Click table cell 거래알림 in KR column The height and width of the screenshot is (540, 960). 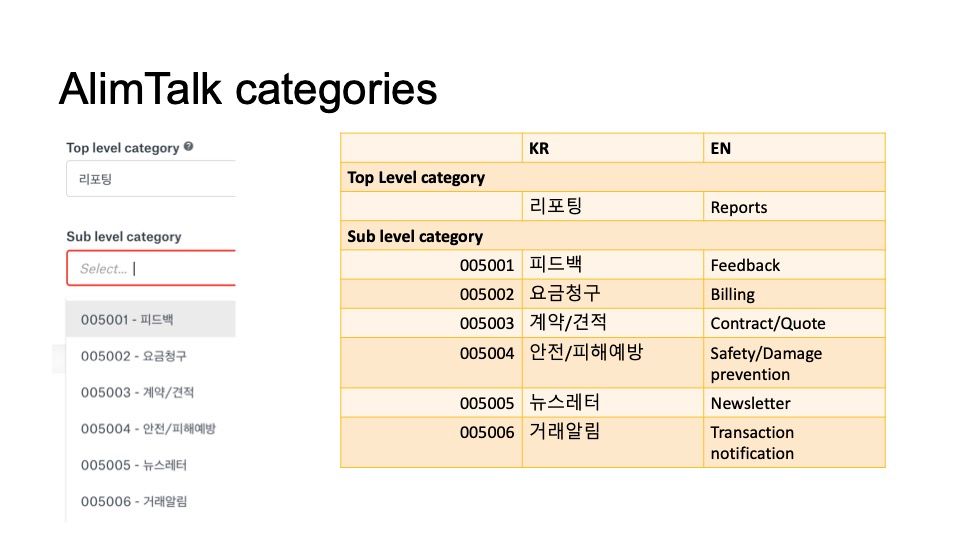(x=613, y=443)
